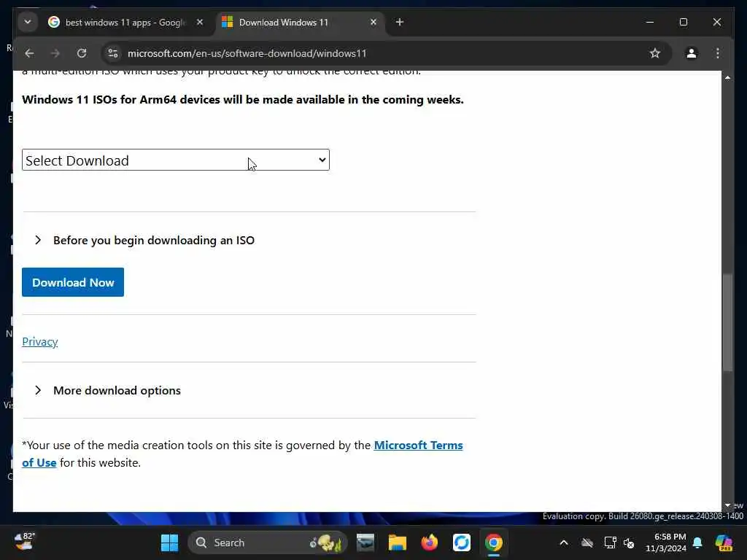747x560 pixels.
Task: Open the clock showing 6:58 PM
Action: click(666, 542)
